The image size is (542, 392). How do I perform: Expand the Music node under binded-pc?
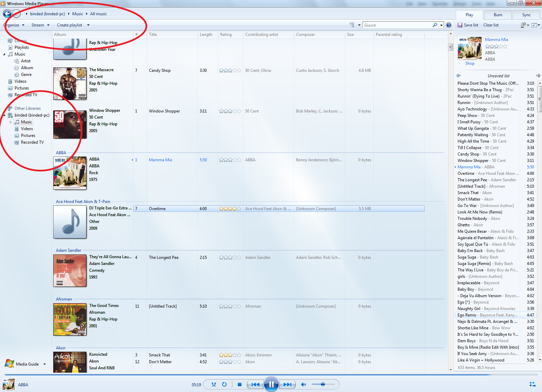(11, 122)
